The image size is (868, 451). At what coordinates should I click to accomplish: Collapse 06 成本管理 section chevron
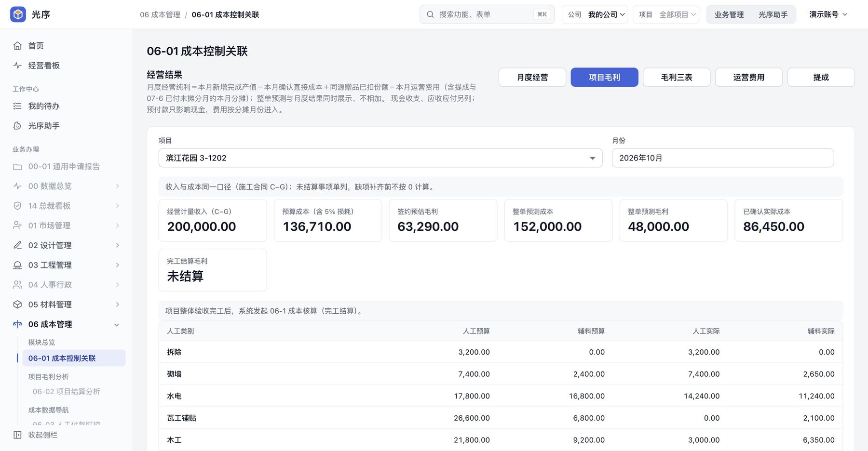[117, 325]
